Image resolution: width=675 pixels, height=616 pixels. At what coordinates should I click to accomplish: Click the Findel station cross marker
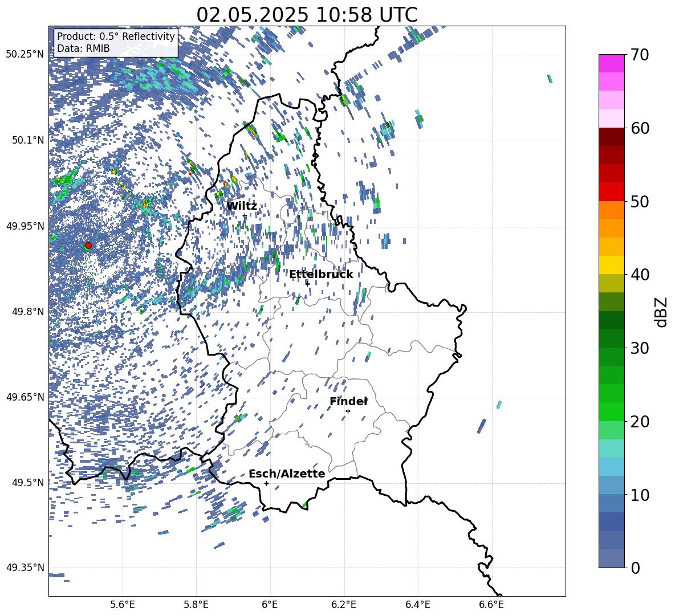pyautogui.click(x=348, y=411)
